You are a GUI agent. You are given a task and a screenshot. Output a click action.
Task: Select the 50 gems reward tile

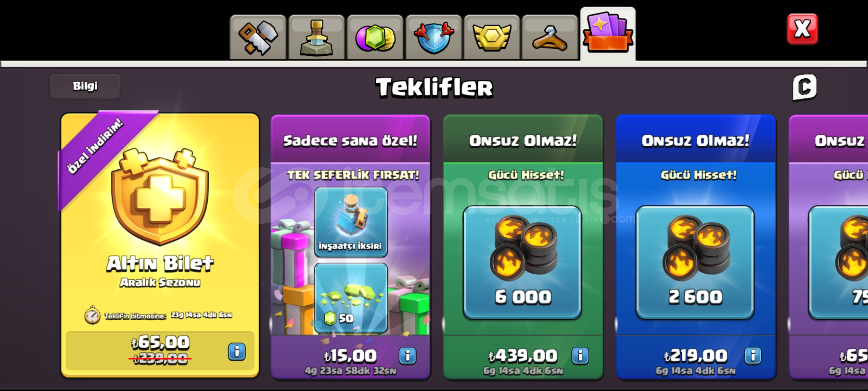(351, 298)
